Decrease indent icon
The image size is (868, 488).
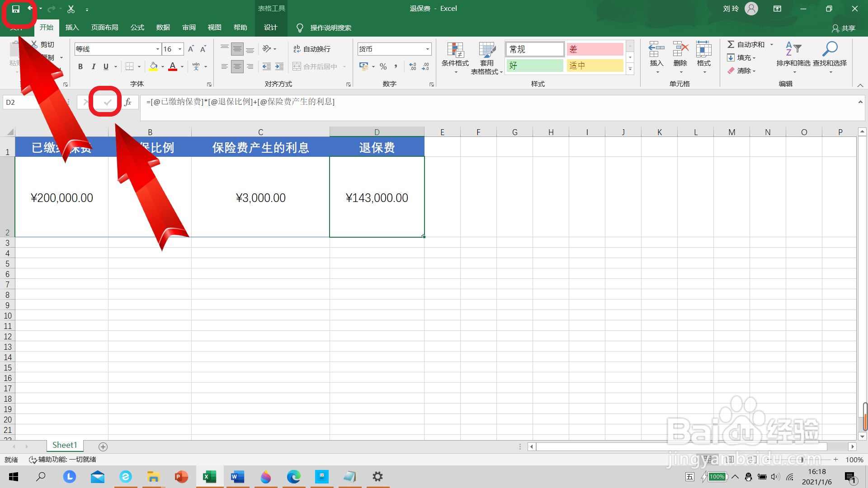pos(267,66)
